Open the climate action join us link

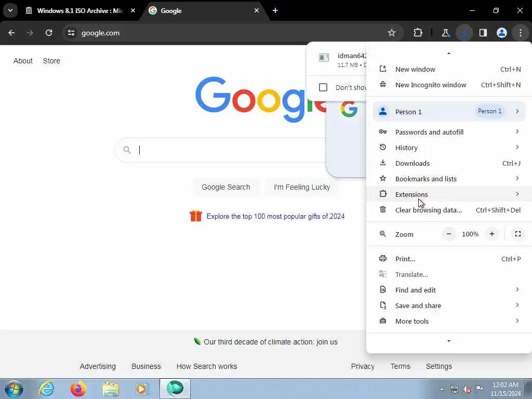coord(270,342)
